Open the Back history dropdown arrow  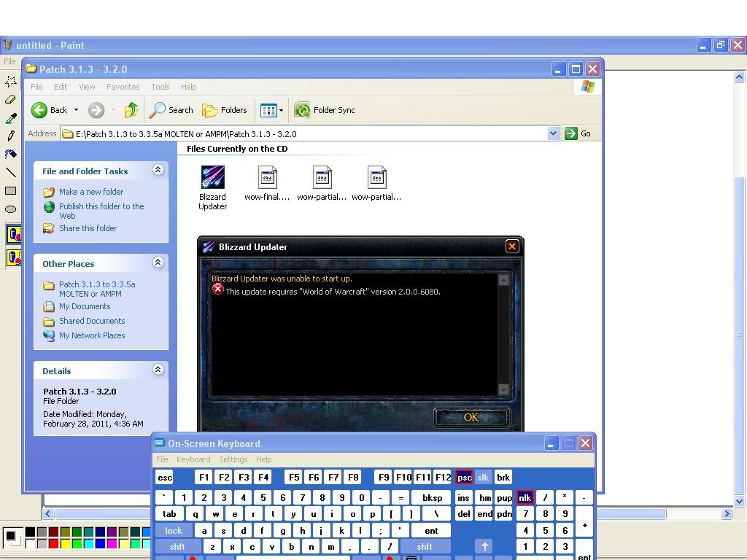76,110
